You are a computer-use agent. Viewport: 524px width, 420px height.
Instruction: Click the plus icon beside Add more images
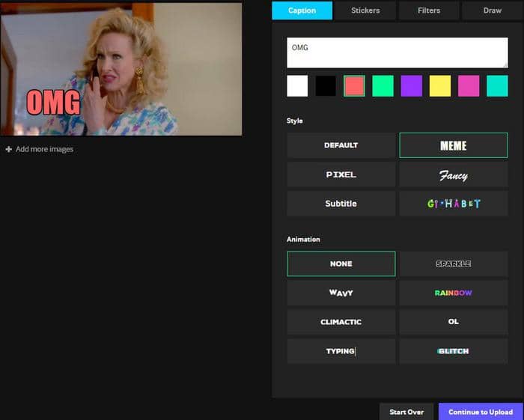click(9, 149)
